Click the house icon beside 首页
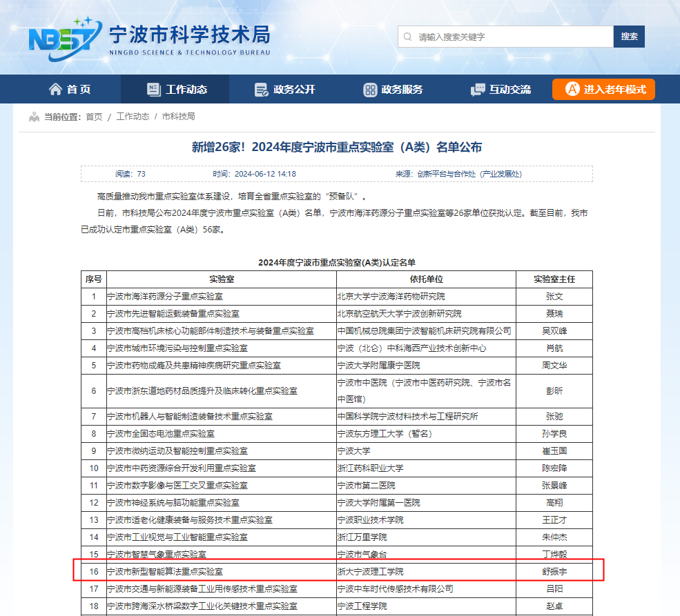Screen dimensions: 680x616 pyautogui.click(x=55, y=89)
